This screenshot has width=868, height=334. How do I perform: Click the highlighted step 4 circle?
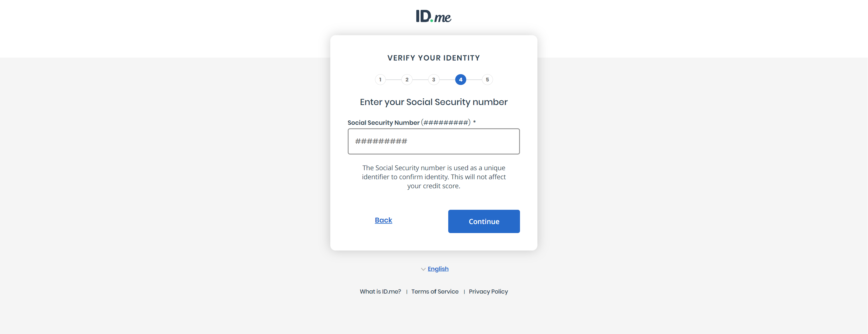(x=461, y=80)
